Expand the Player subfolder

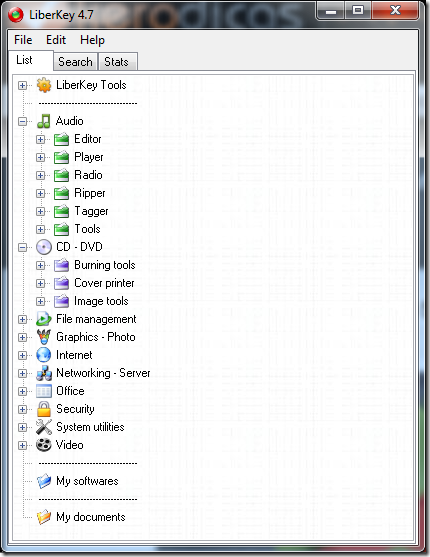tap(41, 157)
